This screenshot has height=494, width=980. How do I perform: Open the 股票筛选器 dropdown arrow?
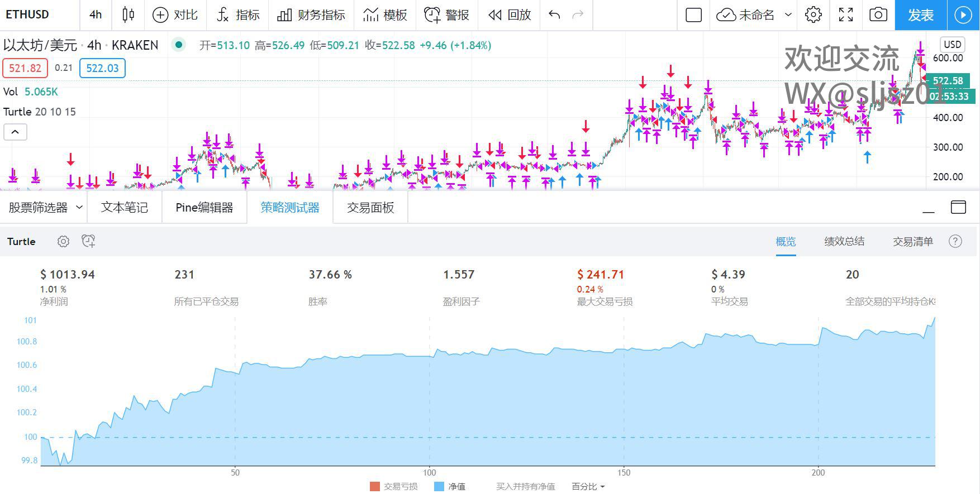click(x=79, y=208)
